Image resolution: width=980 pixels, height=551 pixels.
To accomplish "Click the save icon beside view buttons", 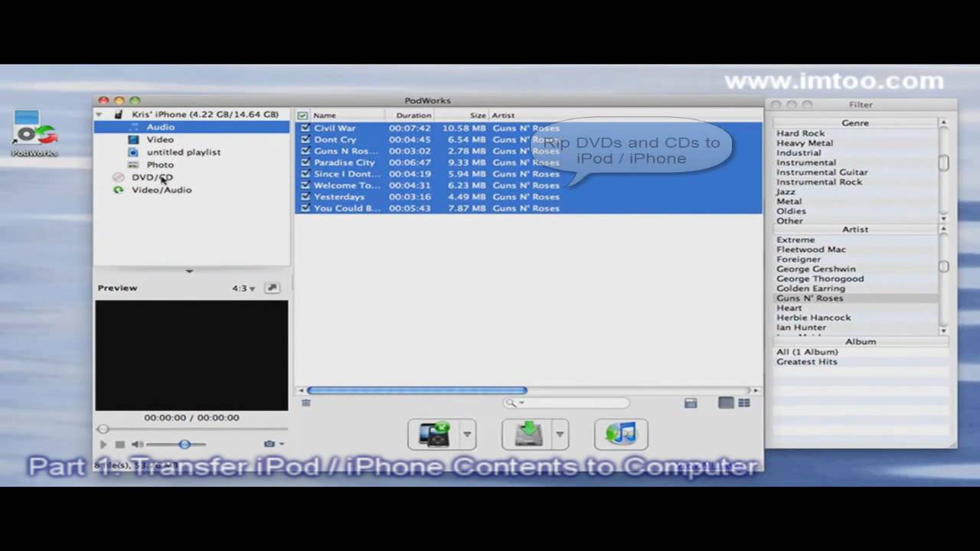I will point(691,403).
